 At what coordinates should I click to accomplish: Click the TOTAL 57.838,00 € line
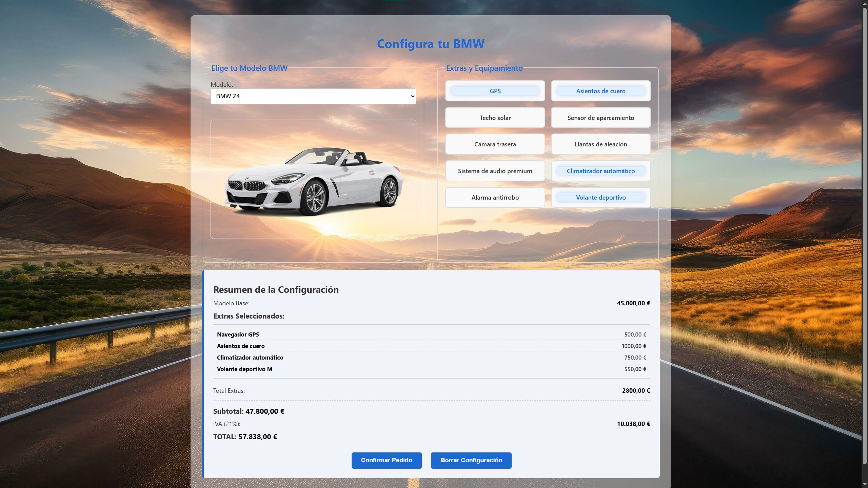(245, 437)
